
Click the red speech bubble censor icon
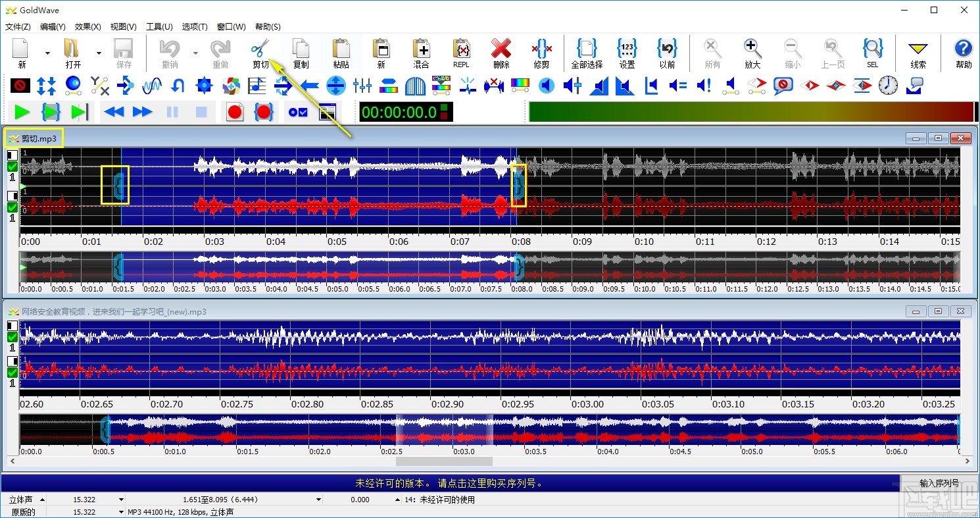[x=783, y=86]
